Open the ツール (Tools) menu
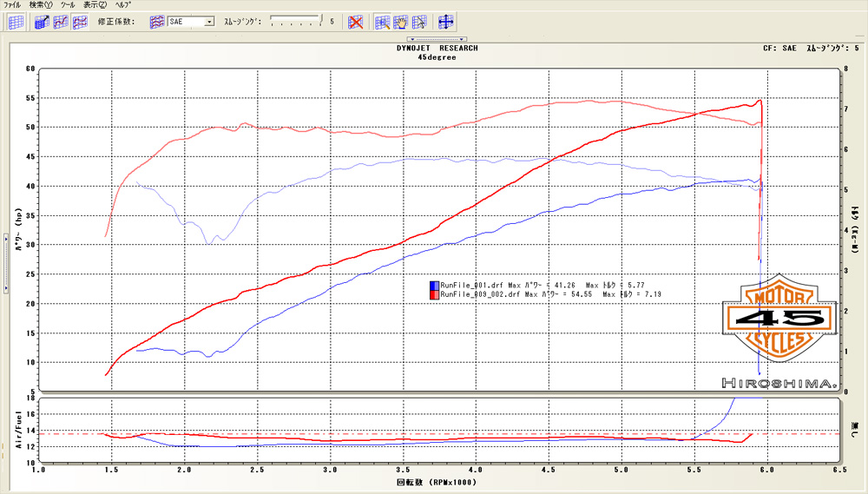Screen dimensions: 868x494 point(69,5)
